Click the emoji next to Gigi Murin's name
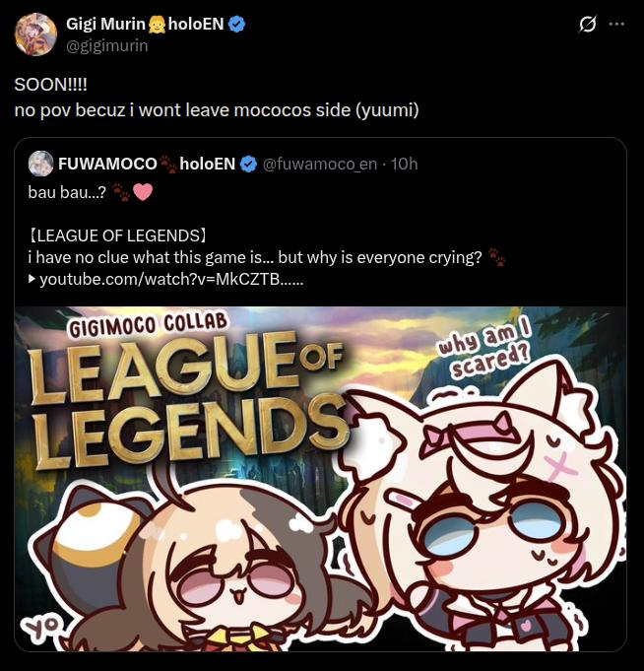This screenshot has width=644, height=671. click(157, 25)
